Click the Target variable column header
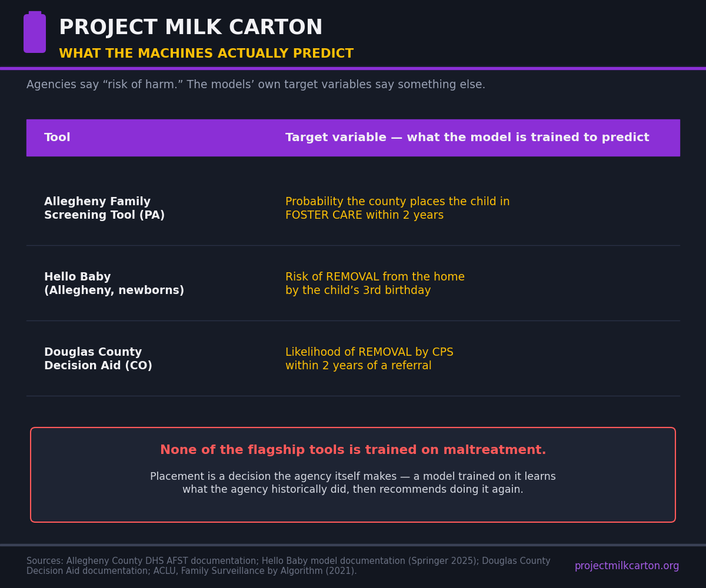Viewport: 706px width, 588px height. (x=467, y=138)
